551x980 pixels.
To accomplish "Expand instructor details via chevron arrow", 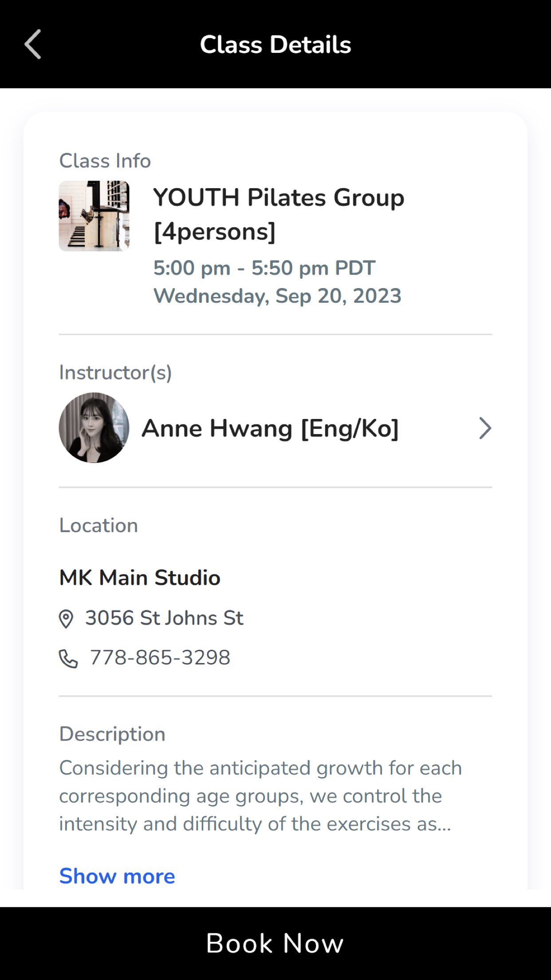I will point(485,428).
